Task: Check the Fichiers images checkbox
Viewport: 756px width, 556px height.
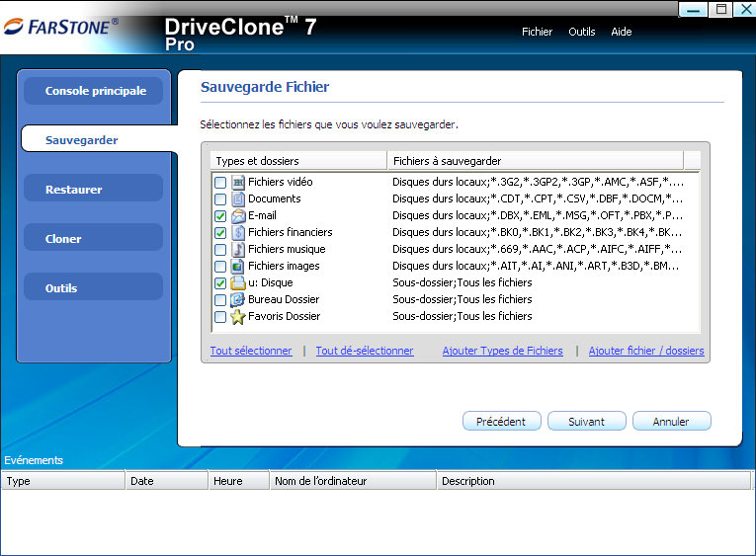Action: coord(220,267)
